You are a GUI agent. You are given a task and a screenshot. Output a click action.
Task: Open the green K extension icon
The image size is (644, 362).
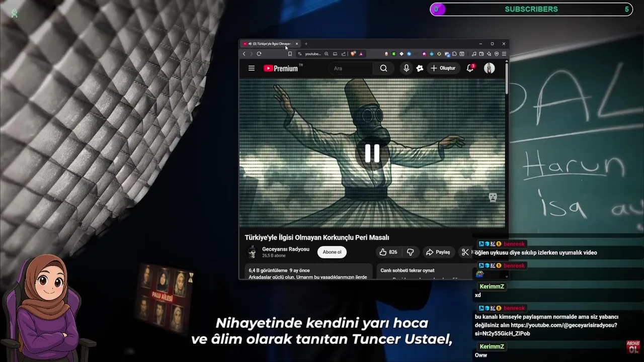coord(394,54)
